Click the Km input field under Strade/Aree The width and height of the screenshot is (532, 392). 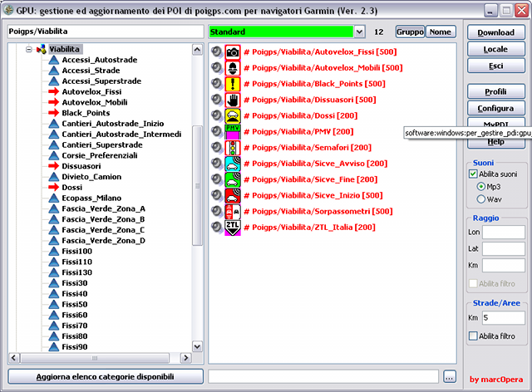(x=503, y=317)
